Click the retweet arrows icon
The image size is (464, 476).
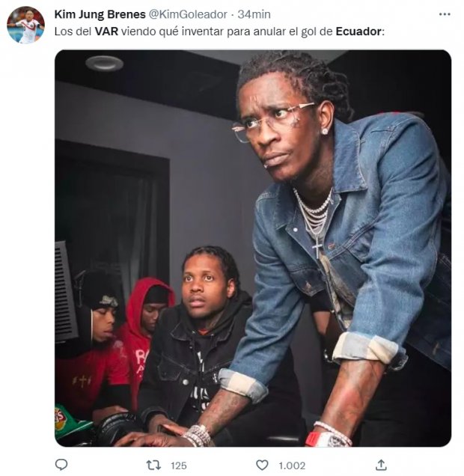click(153, 465)
